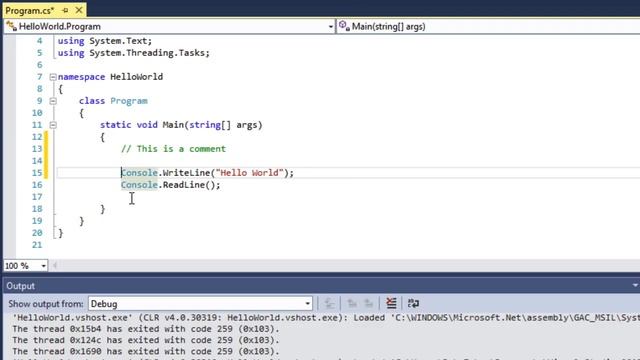Open Output window options arrow

pyautogui.click(x=635, y=286)
